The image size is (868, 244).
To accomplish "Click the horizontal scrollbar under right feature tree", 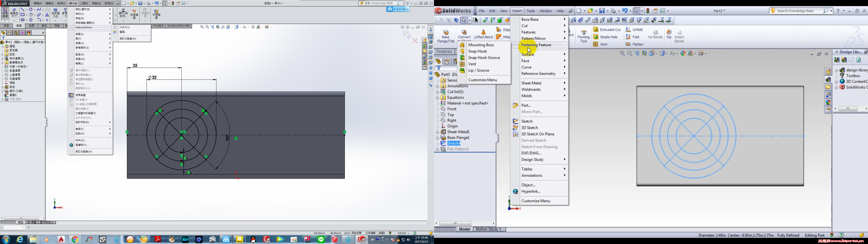I will click(465, 223).
